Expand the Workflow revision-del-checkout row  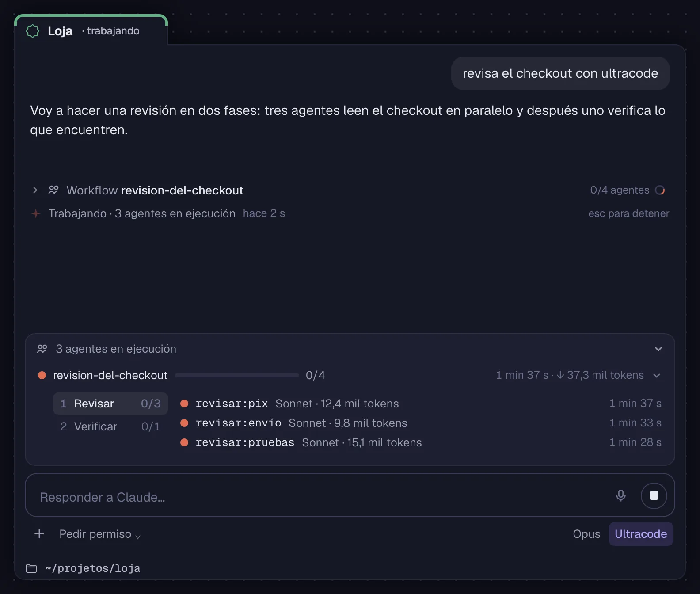coord(35,190)
